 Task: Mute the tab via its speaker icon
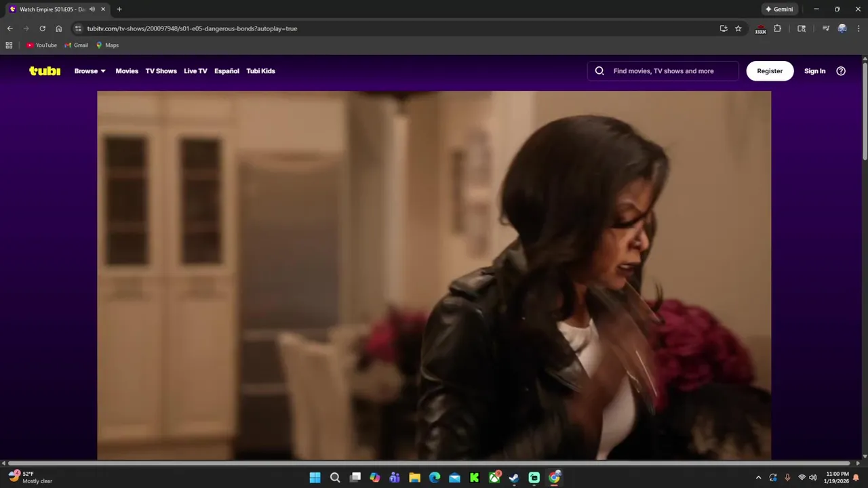(92, 9)
